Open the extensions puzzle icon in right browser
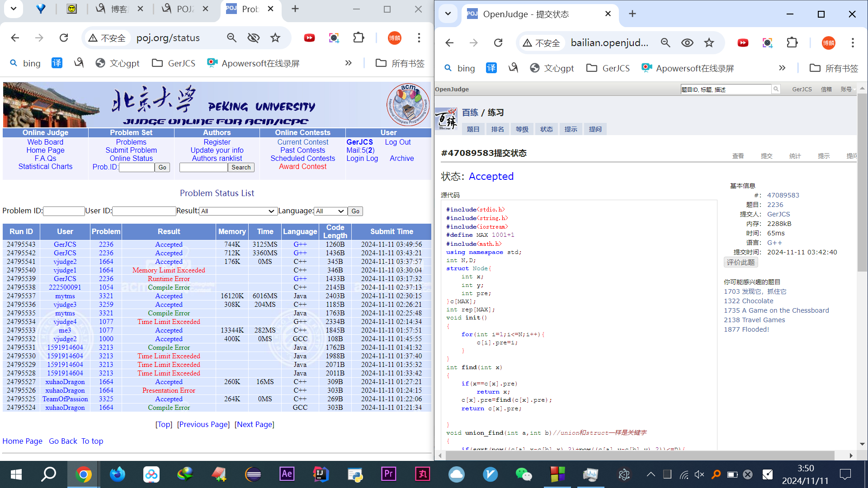The width and height of the screenshot is (868, 488). 792,43
